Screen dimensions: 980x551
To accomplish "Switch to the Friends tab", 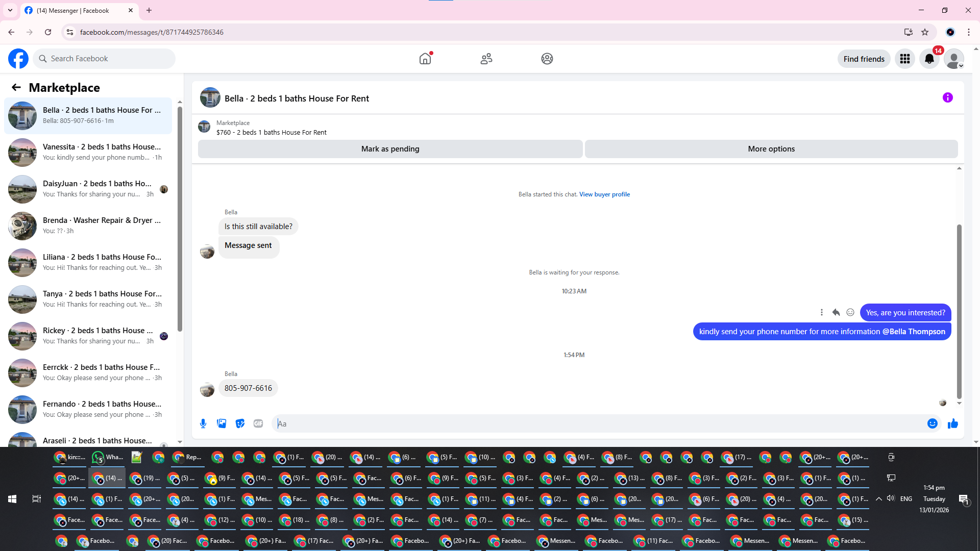I will click(486, 59).
